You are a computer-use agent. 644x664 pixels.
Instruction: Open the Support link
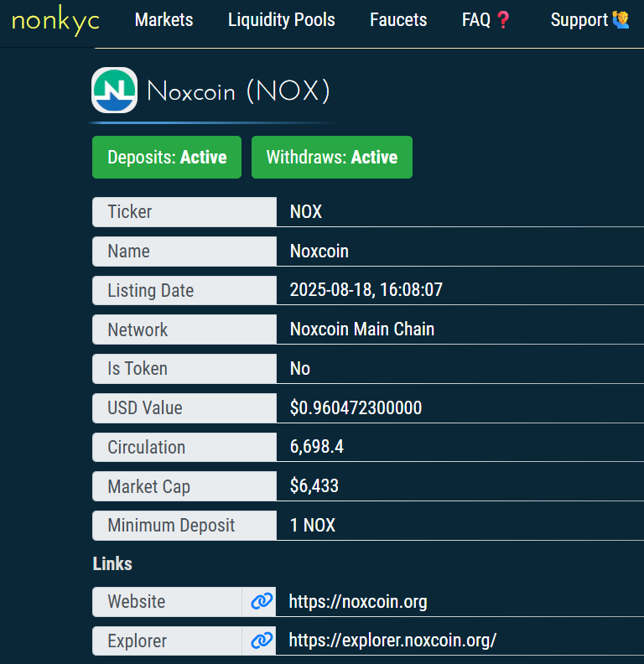589,20
